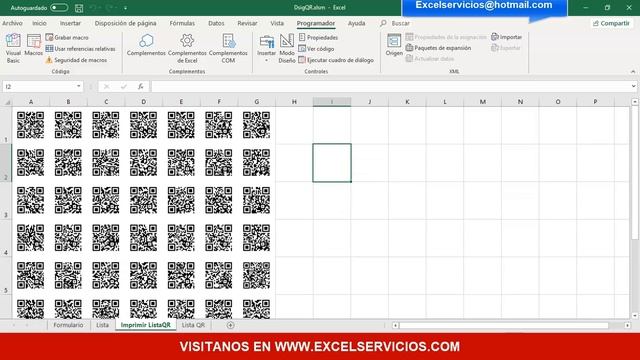Select the QR code in cell D4
640x360 pixels.
143,238
